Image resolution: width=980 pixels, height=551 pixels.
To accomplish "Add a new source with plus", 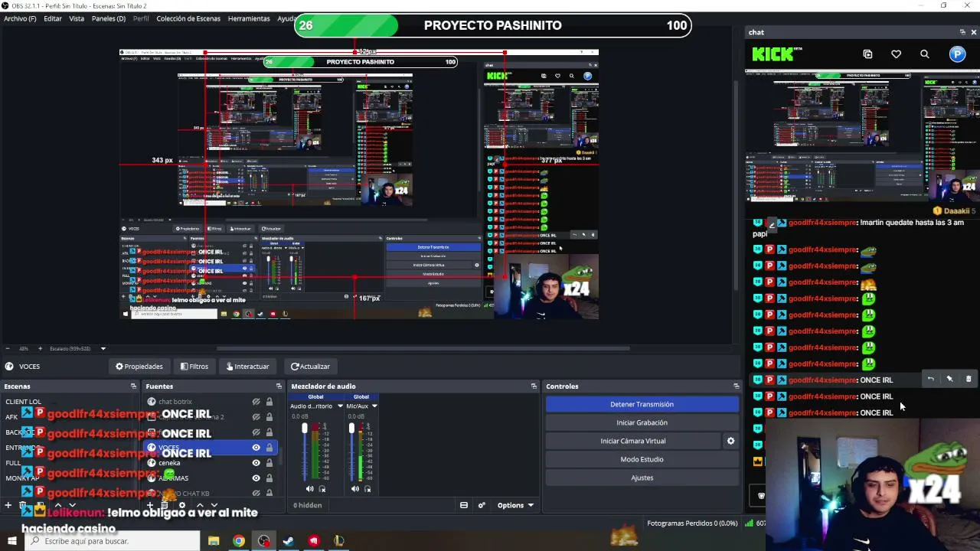I will tap(150, 505).
